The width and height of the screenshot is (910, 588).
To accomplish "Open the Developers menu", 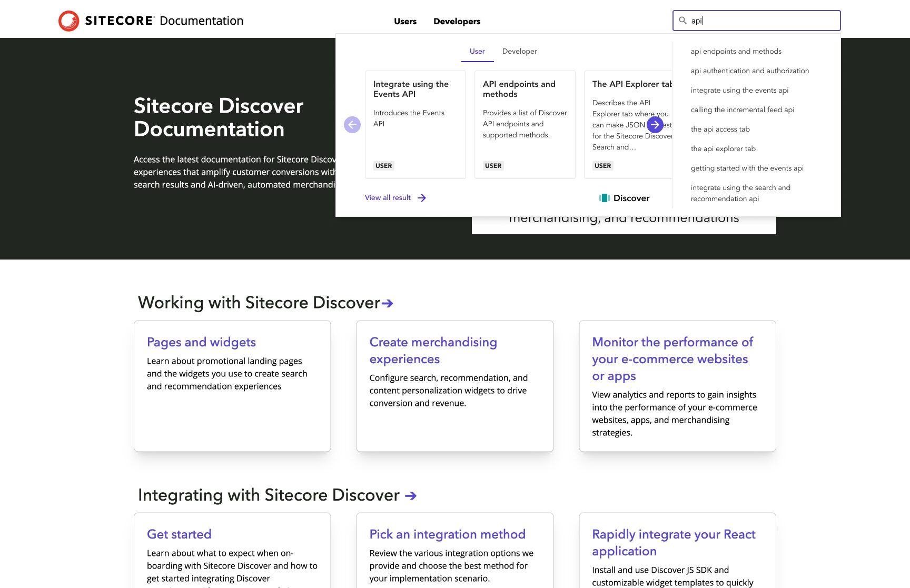I will coord(457,21).
